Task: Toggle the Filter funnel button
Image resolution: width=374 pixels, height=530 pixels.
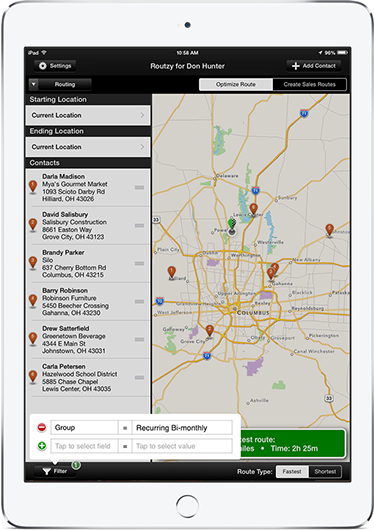Action: (x=55, y=471)
